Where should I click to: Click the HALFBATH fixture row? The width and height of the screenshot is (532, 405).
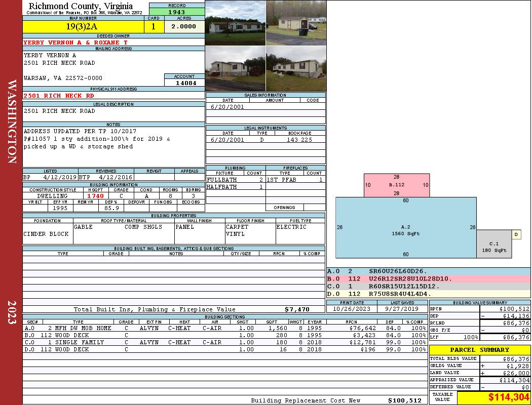(x=236, y=187)
